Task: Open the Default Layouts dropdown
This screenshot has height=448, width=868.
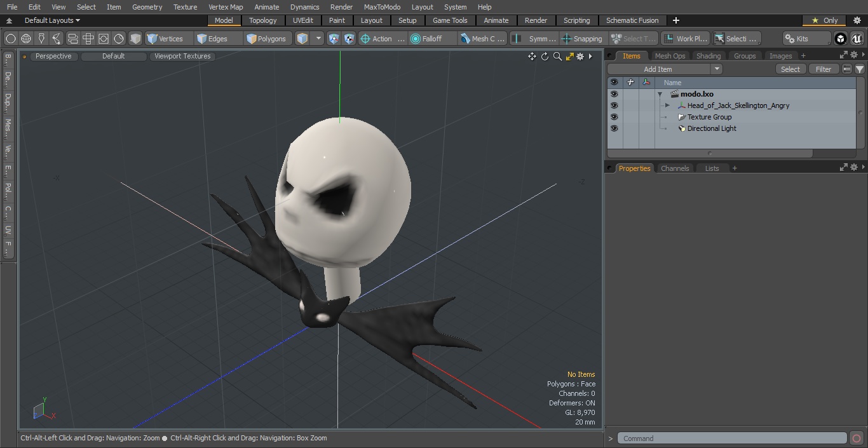Action: [x=52, y=20]
